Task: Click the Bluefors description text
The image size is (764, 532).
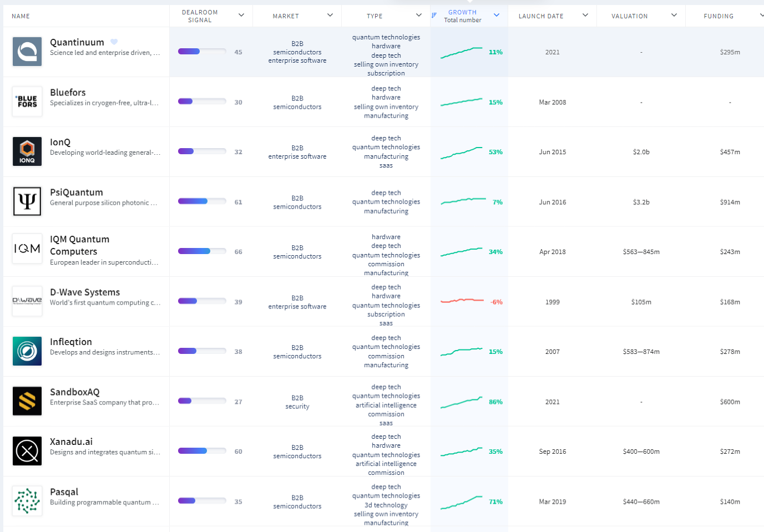Action: pos(104,103)
